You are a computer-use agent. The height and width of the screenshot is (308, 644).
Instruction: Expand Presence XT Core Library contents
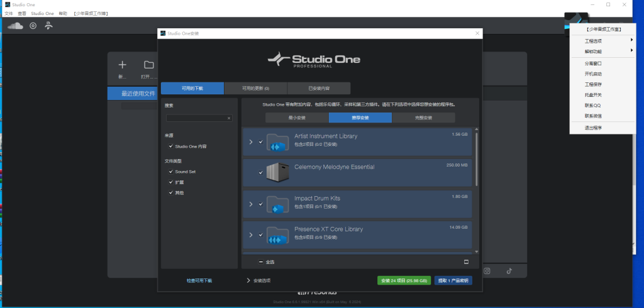tap(251, 235)
